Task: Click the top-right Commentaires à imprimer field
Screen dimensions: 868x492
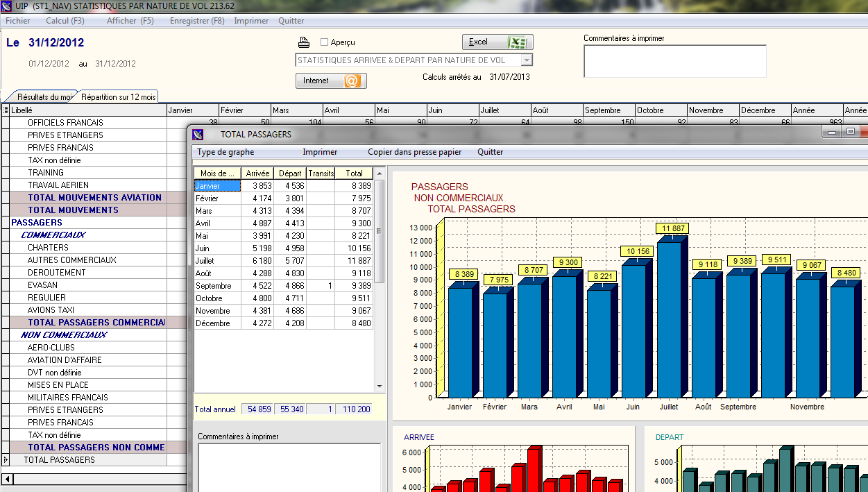Action: pos(674,61)
